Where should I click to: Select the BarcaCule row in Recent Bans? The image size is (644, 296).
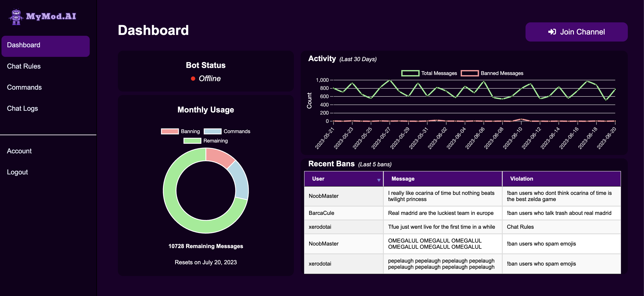click(x=321, y=213)
